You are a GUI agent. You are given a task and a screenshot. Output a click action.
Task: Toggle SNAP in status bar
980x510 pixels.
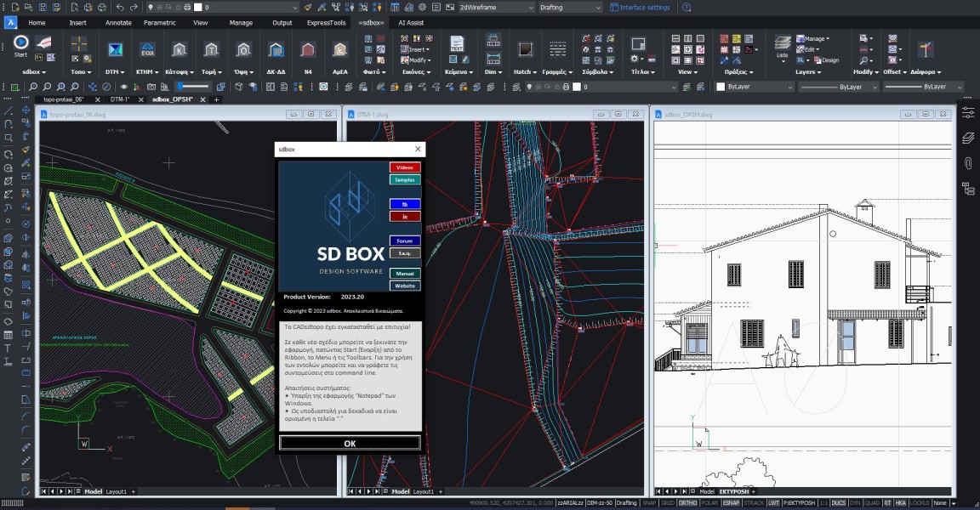pyautogui.click(x=649, y=502)
